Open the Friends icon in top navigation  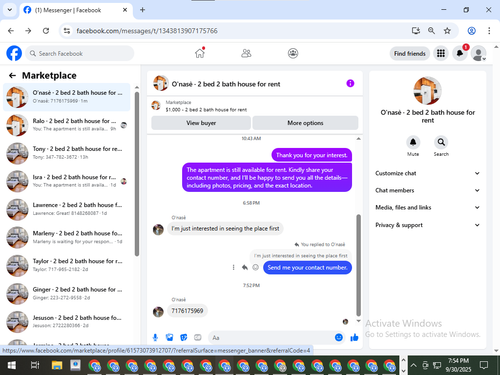coord(246,53)
